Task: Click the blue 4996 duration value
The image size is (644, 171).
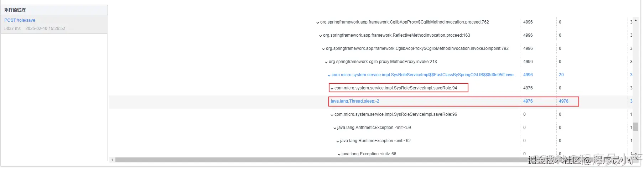Action: pos(528,75)
